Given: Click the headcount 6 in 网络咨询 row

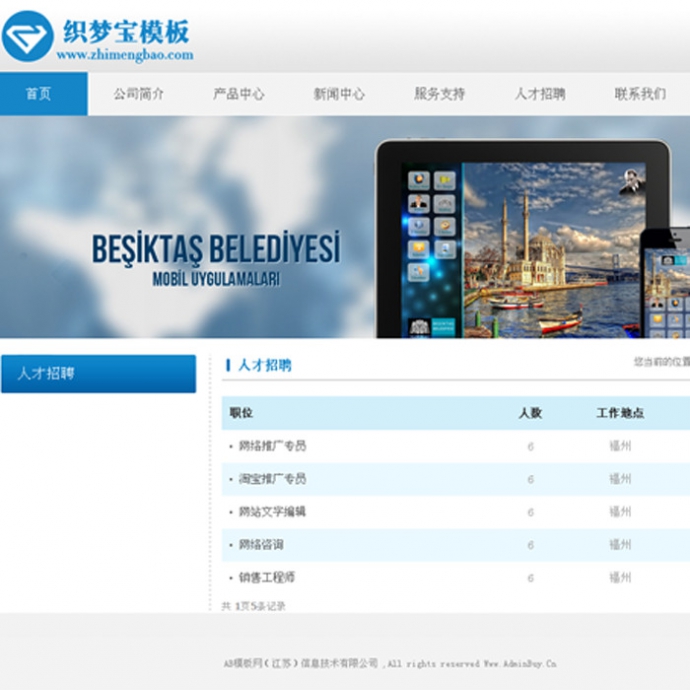Looking at the screenshot, I should coord(530,545).
